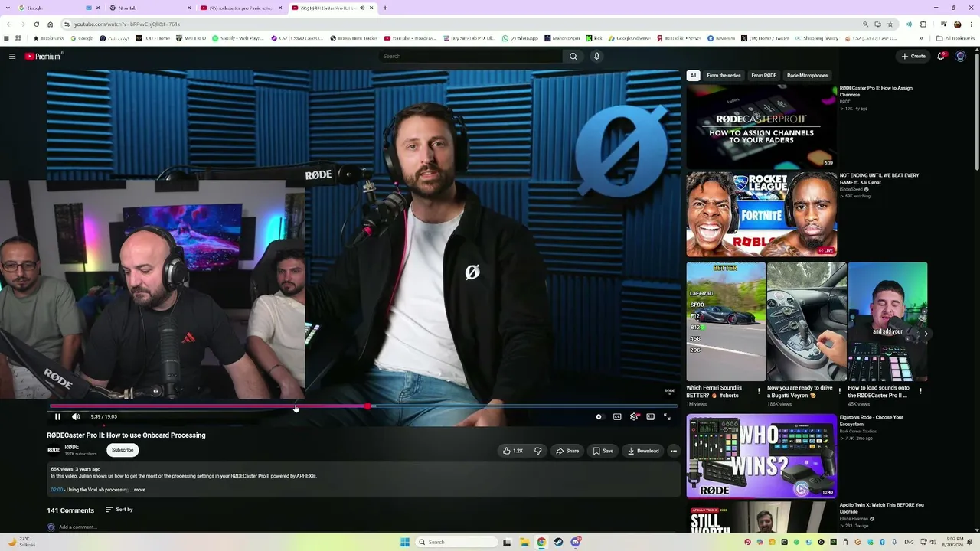980x551 pixels.
Task: Open YouTube notifications bell
Action: pyautogui.click(x=941, y=56)
